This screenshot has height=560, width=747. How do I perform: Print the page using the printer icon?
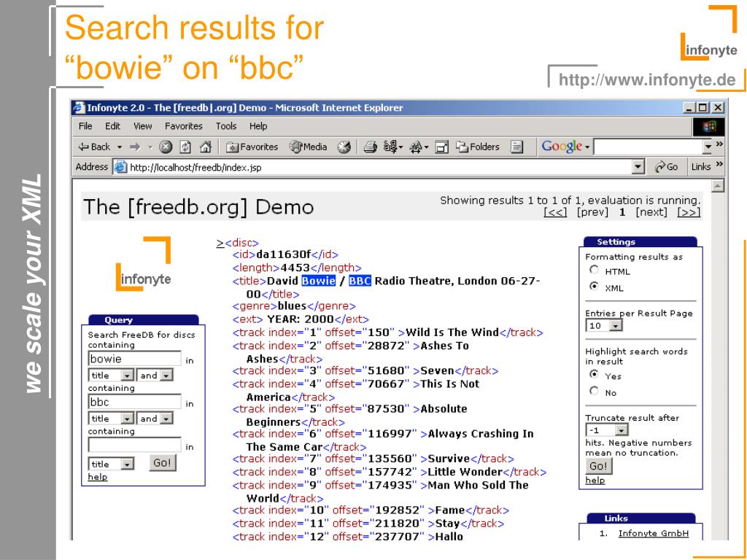(x=370, y=147)
